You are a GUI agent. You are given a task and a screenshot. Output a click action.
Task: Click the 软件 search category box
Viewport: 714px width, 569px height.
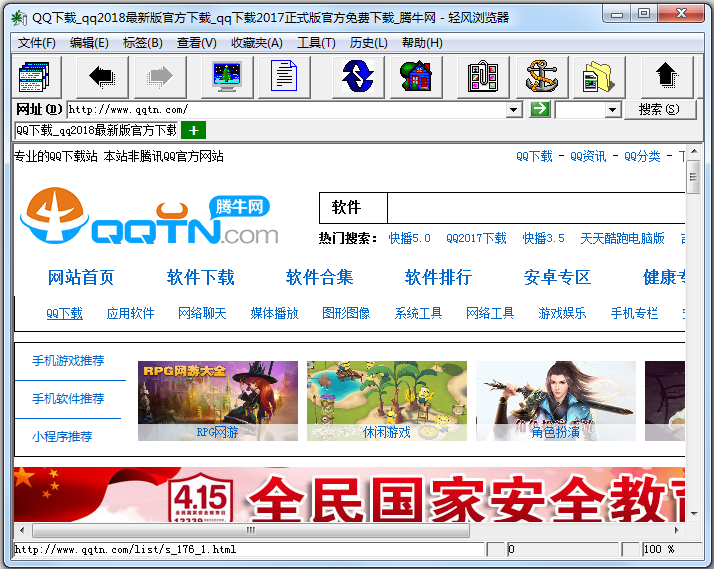click(x=353, y=208)
